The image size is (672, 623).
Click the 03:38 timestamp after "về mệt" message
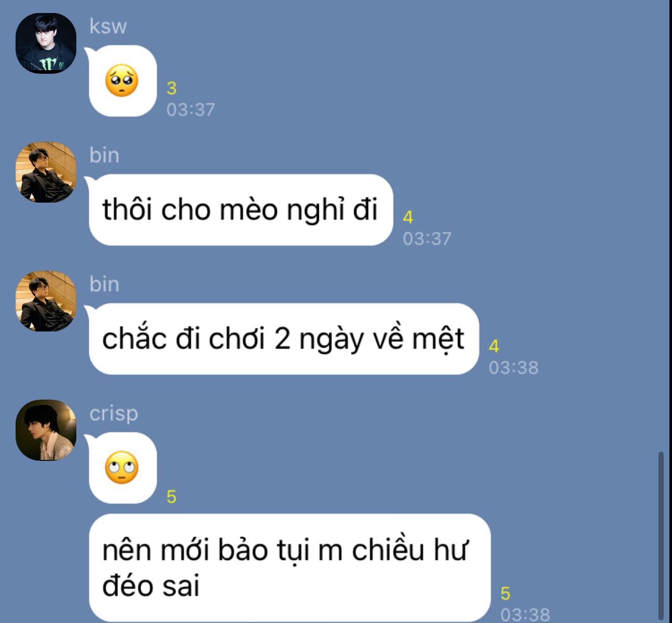tap(514, 367)
